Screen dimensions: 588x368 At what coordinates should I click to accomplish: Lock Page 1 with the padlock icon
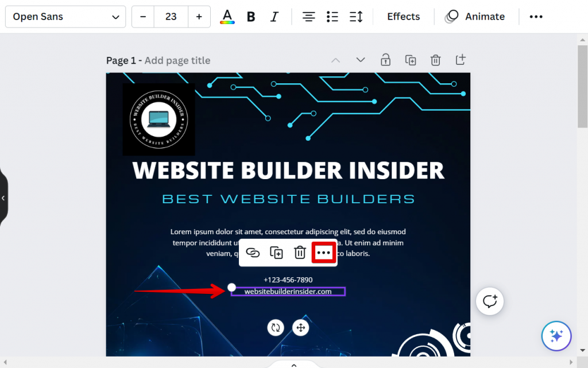pos(385,60)
